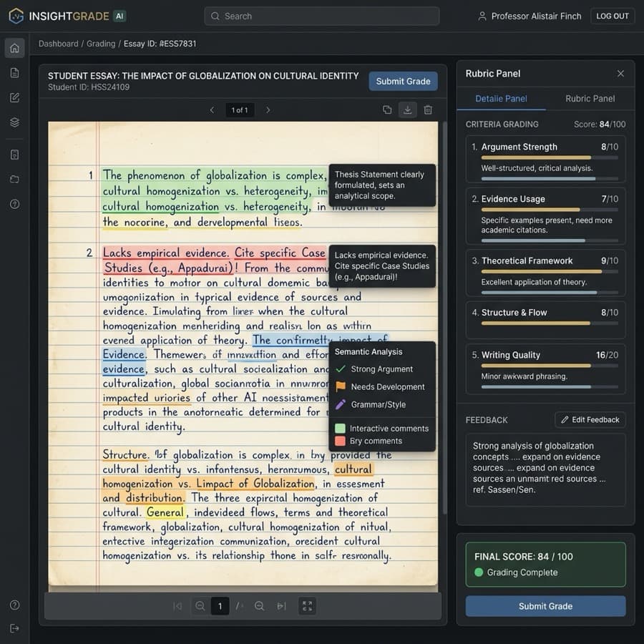The height and width of the screenshot is (644, 644).
Task: Download the essay document
Action: point(407,109)
